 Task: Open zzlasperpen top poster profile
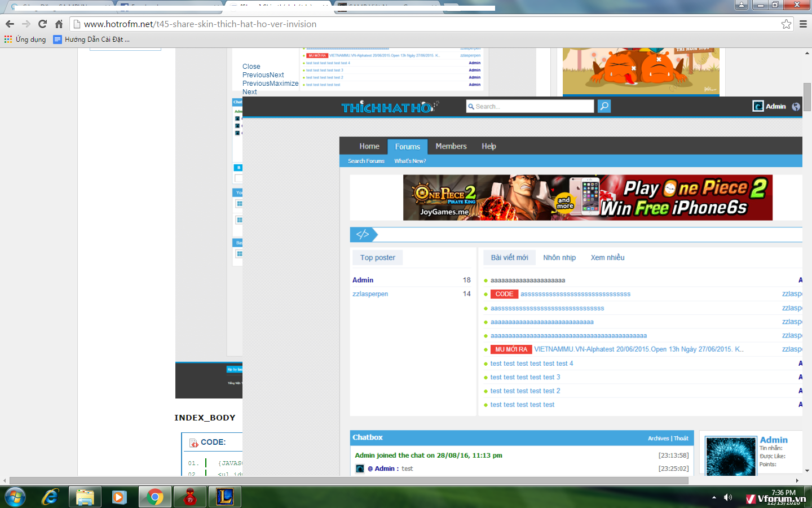click(370, 294)
